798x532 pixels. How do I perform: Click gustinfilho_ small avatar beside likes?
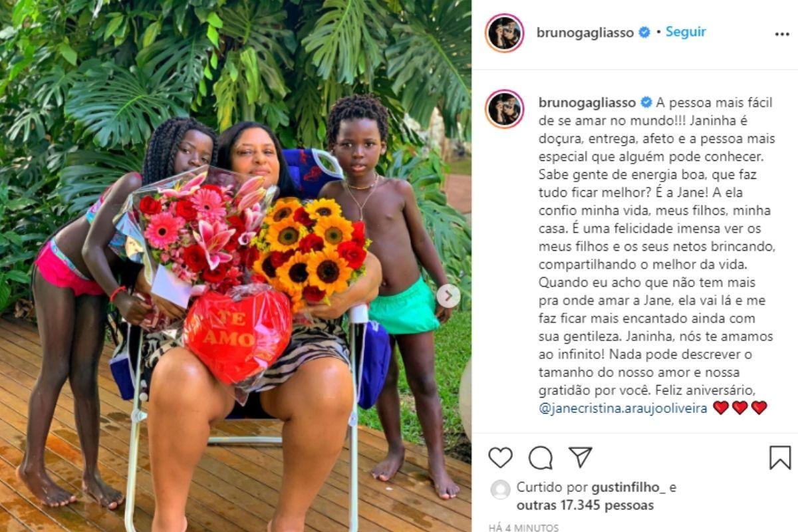tap(500, 489)
